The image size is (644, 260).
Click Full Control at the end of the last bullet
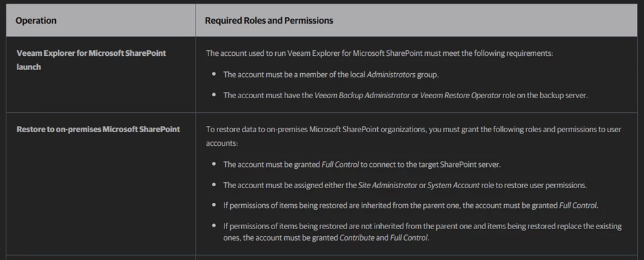pos(409,238)
